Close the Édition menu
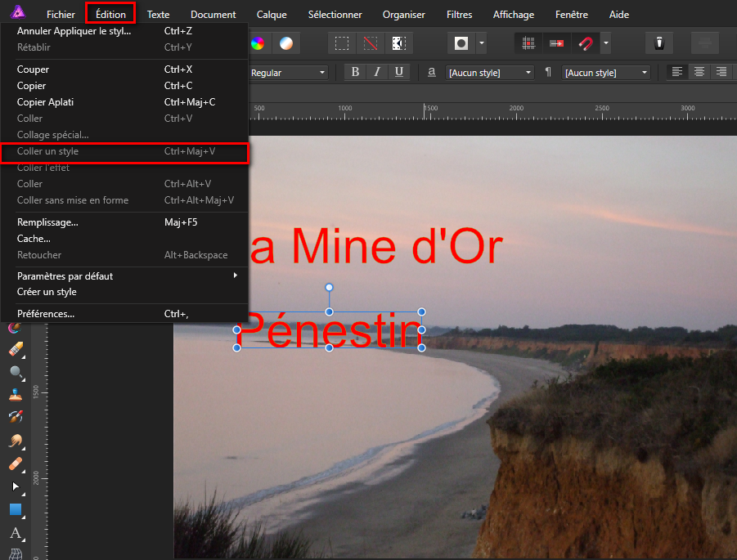The width and height of the screenshot is (737, 560). pyautogui.click(x=111, y=15)
